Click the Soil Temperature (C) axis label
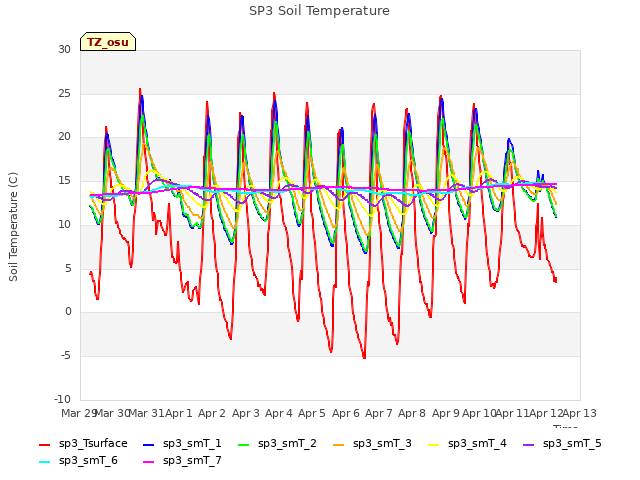Screen dimensions: 640x480 (x=13, y=227)
